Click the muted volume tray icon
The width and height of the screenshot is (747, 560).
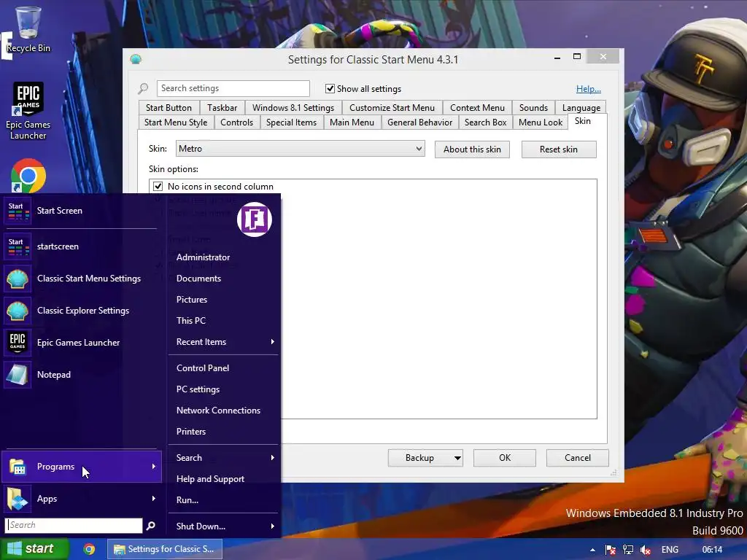point(646,550)
